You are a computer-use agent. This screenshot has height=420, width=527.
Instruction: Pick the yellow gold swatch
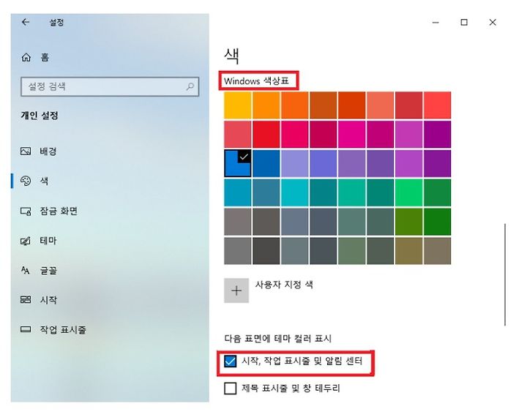(238, 105)
